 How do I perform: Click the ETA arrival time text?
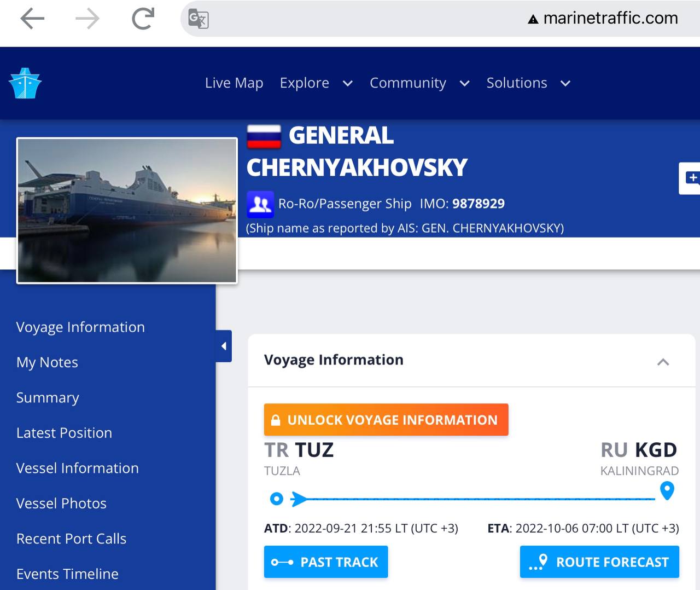[x=583, y=528]
